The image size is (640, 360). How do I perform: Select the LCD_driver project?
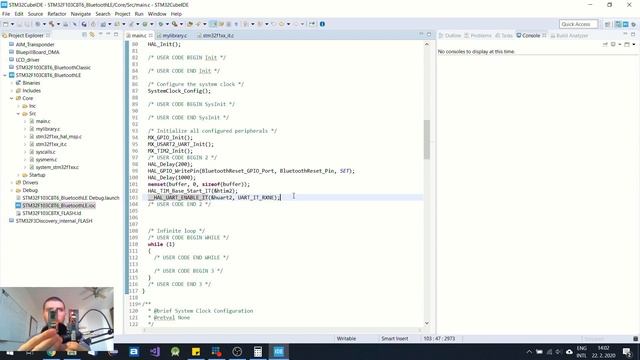(x=27, y=60)
